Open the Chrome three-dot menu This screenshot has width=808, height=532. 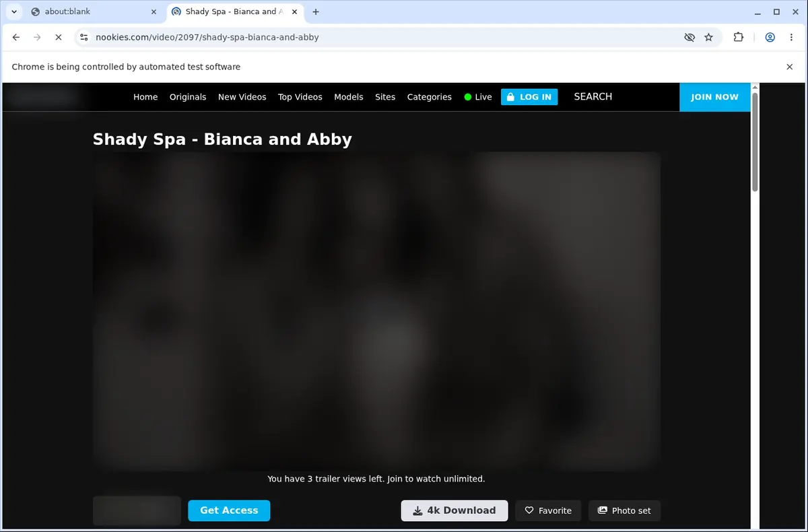791,38
